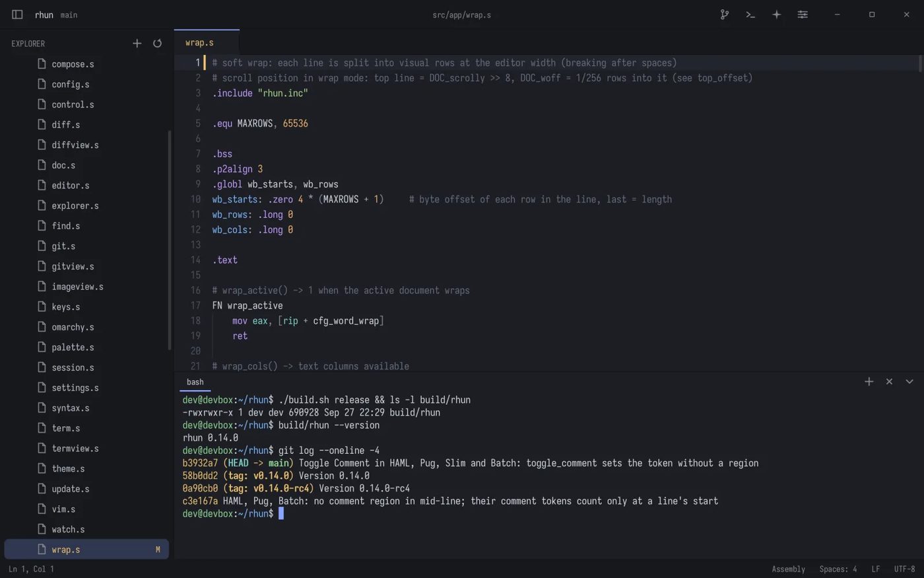Open editor.s from the file list

click(x=86, y=185)
